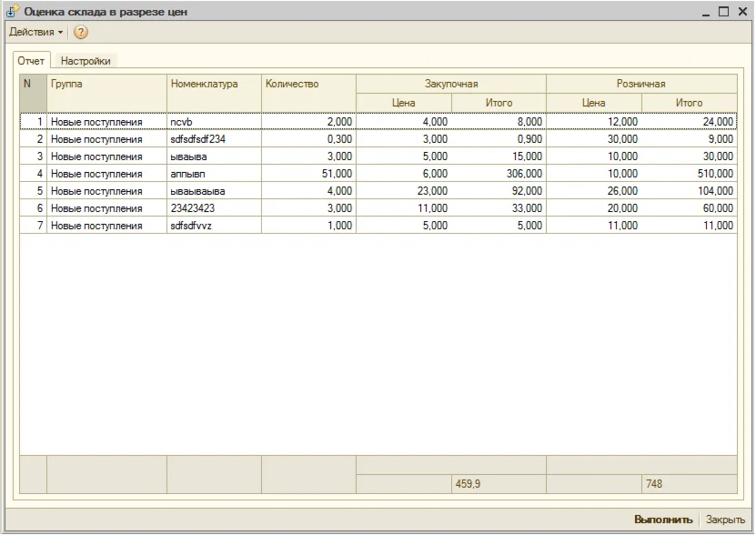The width and height of the screenshot is (756, 535).
Task: Click the Количество column header
Action: point(307,84)
